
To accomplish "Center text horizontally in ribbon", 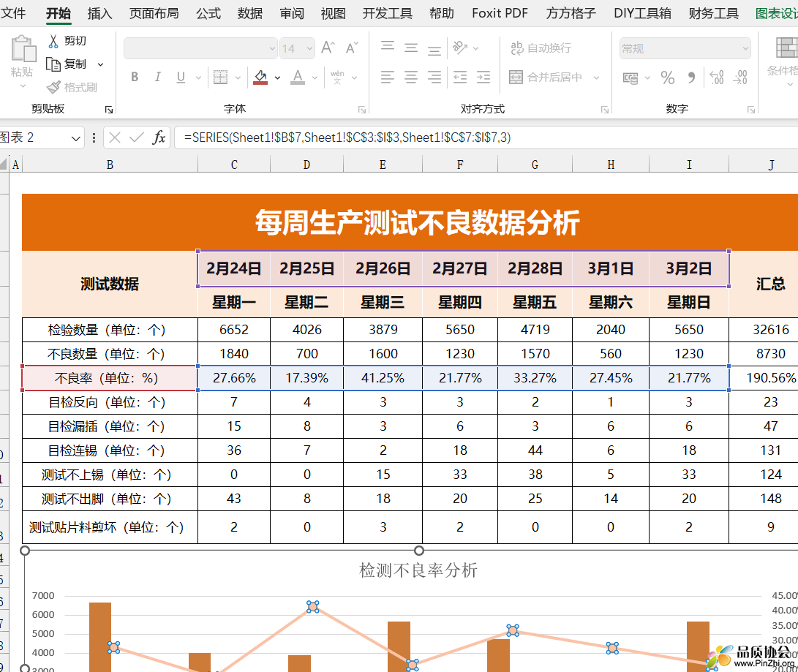I will [411, 78].
